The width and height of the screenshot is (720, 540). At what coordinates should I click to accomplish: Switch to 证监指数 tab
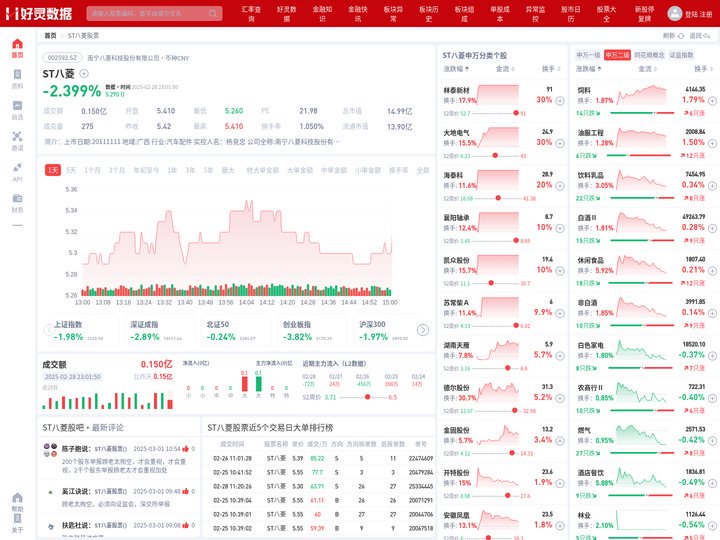click(681, 55)
